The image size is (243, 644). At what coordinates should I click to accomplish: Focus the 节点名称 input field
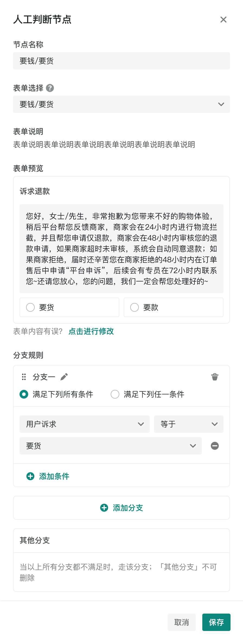121,61
